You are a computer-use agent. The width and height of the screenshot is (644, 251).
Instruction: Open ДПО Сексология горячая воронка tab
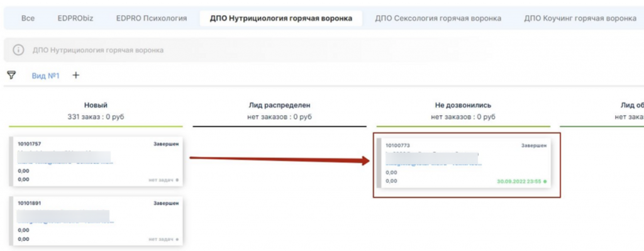pyautogui.click(x=438, y=18)
